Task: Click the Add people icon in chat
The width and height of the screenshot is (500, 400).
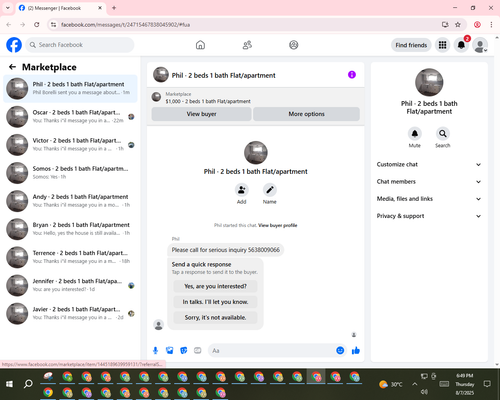Action: (x=242, y=190)
